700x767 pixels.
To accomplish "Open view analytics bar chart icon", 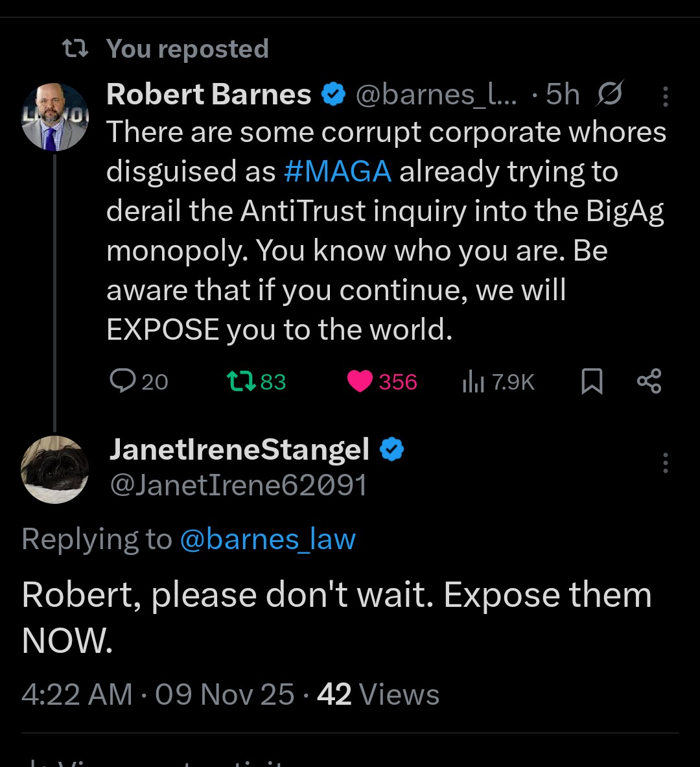I will click(473, 382).
